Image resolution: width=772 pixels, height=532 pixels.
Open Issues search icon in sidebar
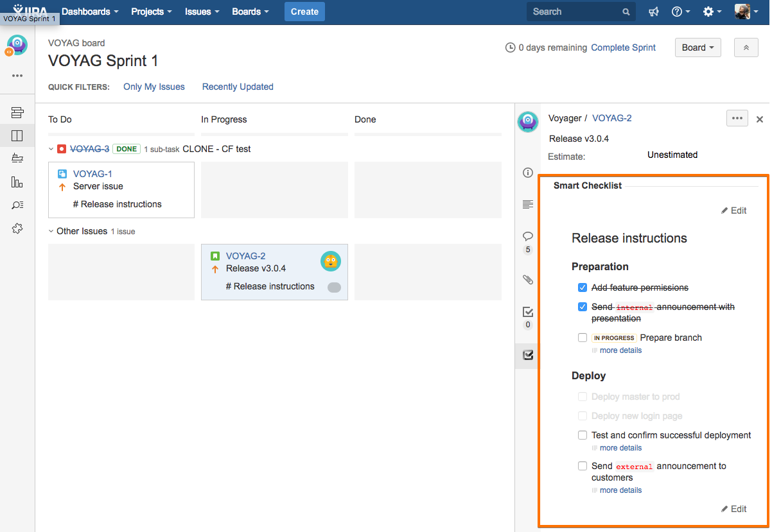click(17, 205)
